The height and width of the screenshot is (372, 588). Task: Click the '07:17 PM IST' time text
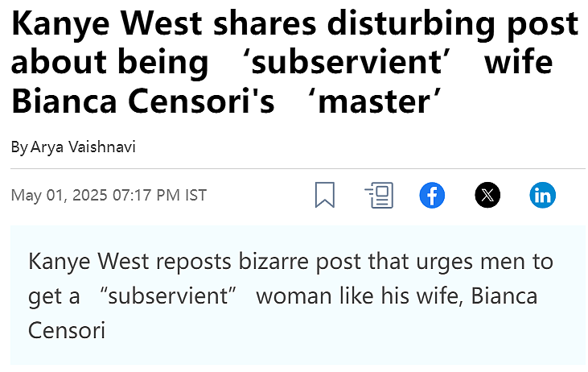click(159, 195)
